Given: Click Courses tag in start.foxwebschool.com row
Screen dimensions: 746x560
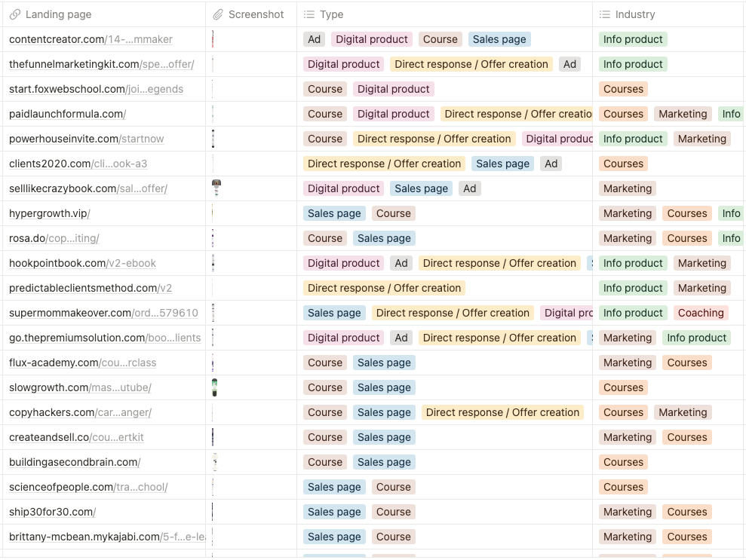Looking at the screenshot, I should [623, 89].
